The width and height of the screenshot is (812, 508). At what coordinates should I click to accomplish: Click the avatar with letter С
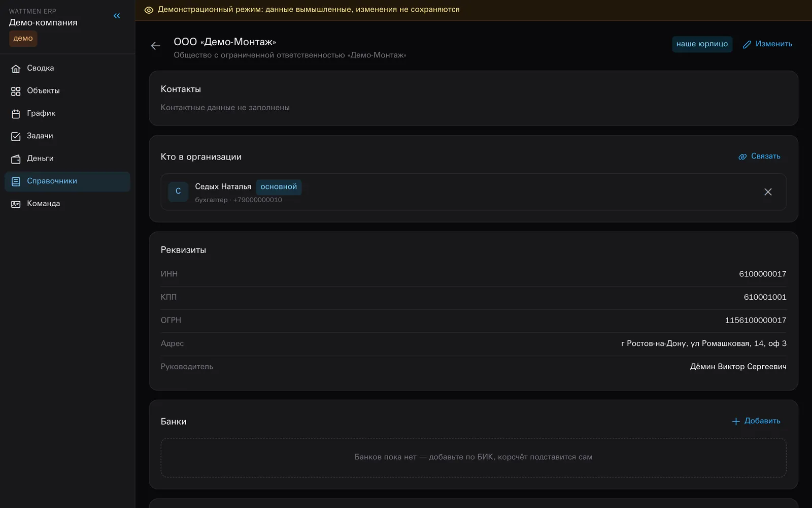(x=178, y=192)
